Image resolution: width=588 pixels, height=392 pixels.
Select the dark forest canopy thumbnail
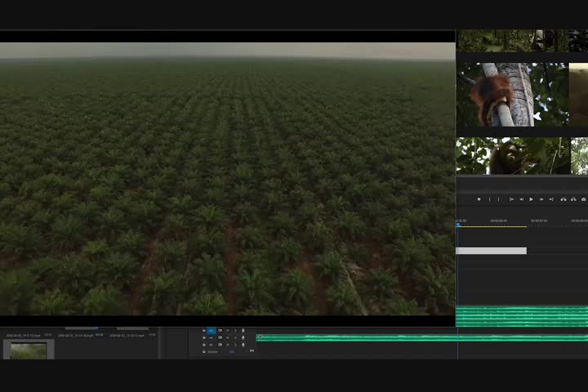(513, 41)
